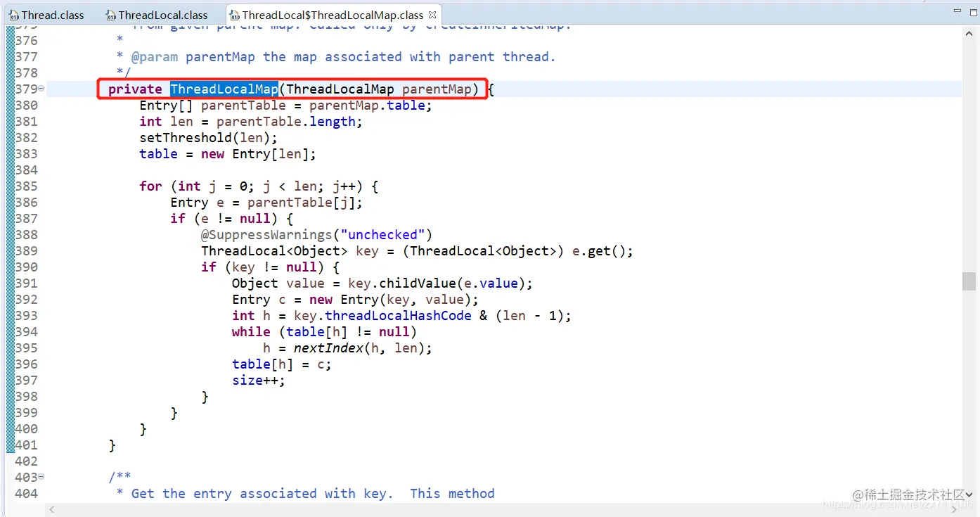
Task: Collapse the Javadoc fold at line 403
Action: click(x=41, y=477)
